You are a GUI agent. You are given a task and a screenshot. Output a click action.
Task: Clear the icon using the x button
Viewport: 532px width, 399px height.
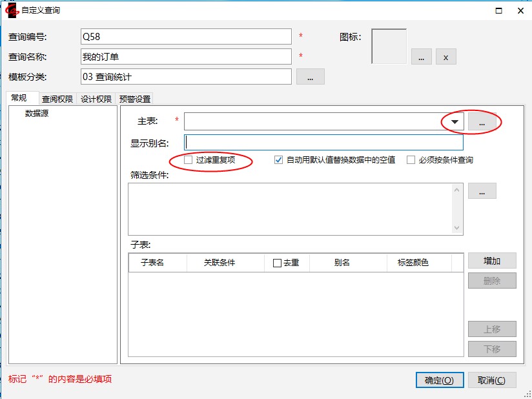click(445, 57)
